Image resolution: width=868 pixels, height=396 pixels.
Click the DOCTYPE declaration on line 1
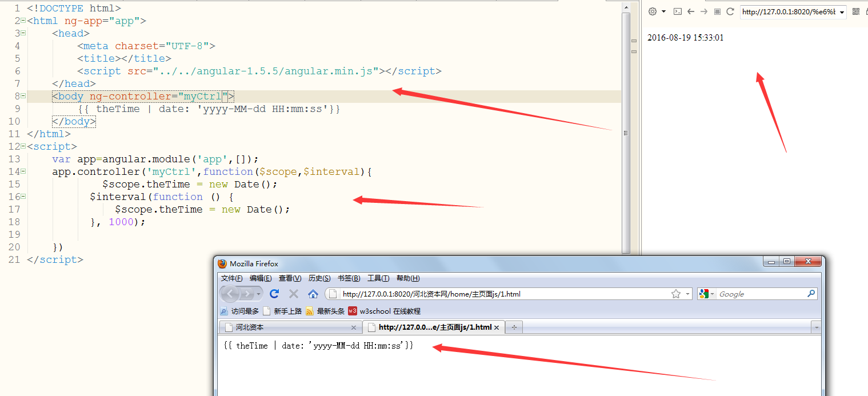[x=74, y=8]
